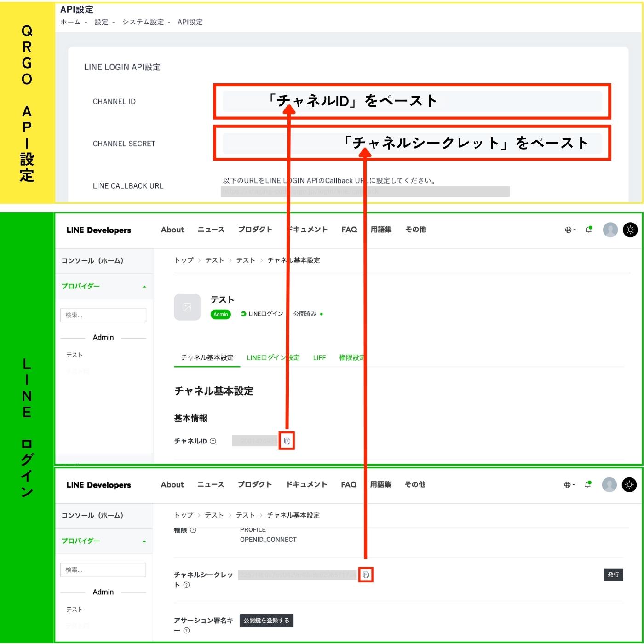Go to トップ breadcrumb in the チャネルシークレット panel
Viewport: 644px width, 644px height.
(184, 515)
